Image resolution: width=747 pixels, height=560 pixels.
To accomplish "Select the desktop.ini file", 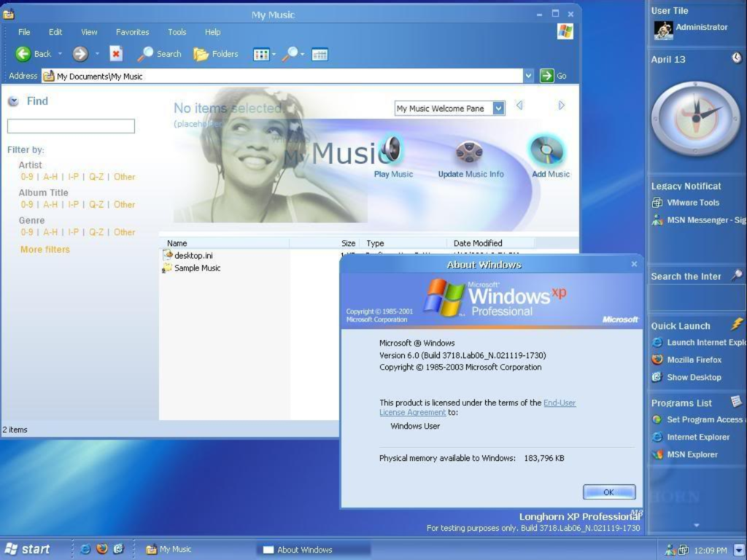I will [187, 255].
